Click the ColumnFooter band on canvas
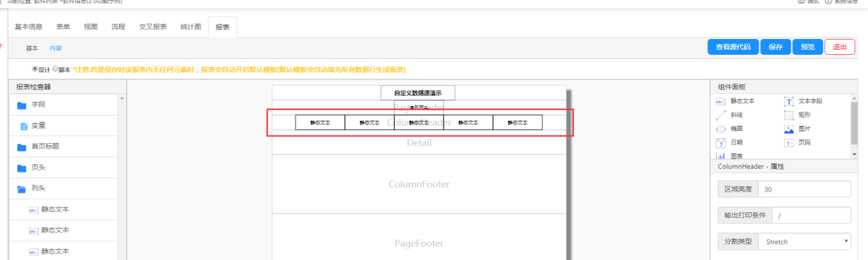 tap(419, 184)
